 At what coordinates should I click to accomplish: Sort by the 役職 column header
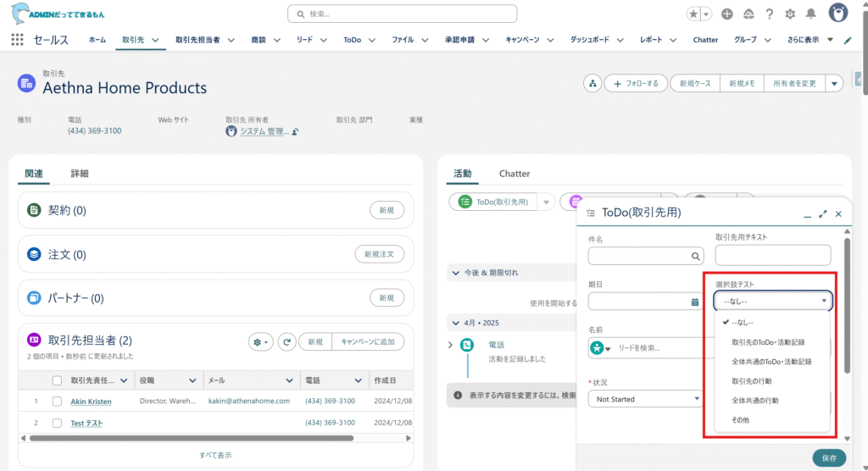point(147,381)
